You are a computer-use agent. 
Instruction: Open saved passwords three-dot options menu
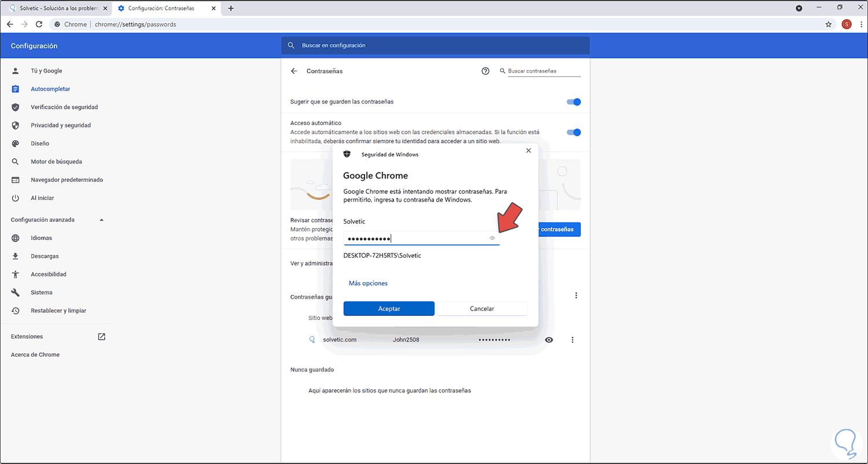[x=576, y=295]
